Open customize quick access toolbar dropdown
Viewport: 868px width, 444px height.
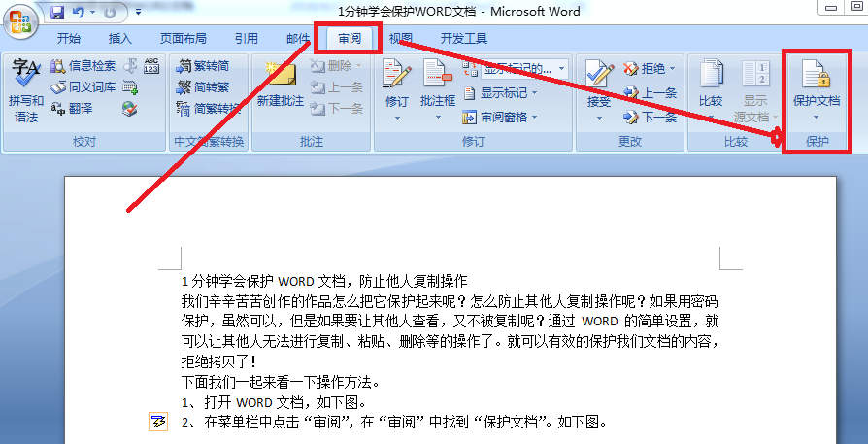(x=138, y=11)
